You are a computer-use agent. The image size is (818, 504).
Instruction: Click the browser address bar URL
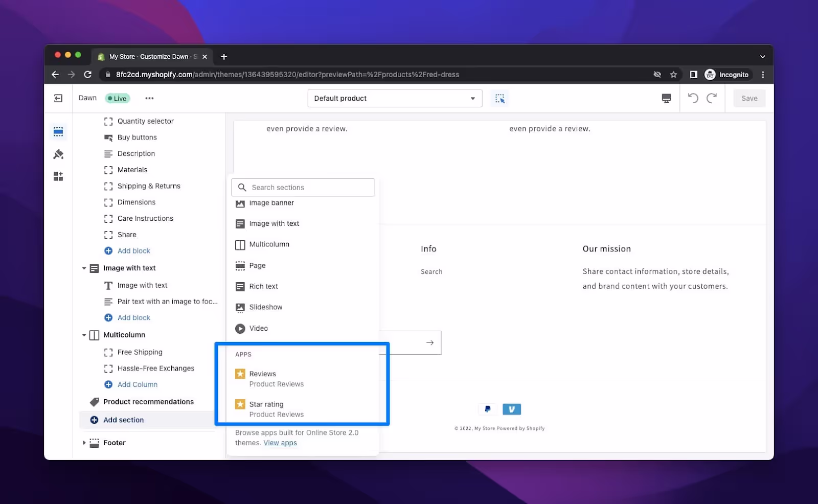pyautogui.click(x=287, y=75)
